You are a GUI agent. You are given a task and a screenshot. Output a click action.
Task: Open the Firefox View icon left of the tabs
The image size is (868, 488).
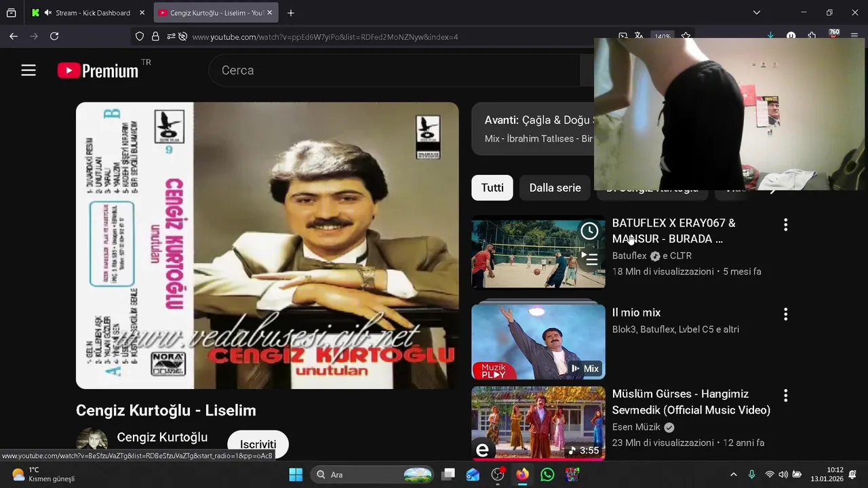click(11, 13)
